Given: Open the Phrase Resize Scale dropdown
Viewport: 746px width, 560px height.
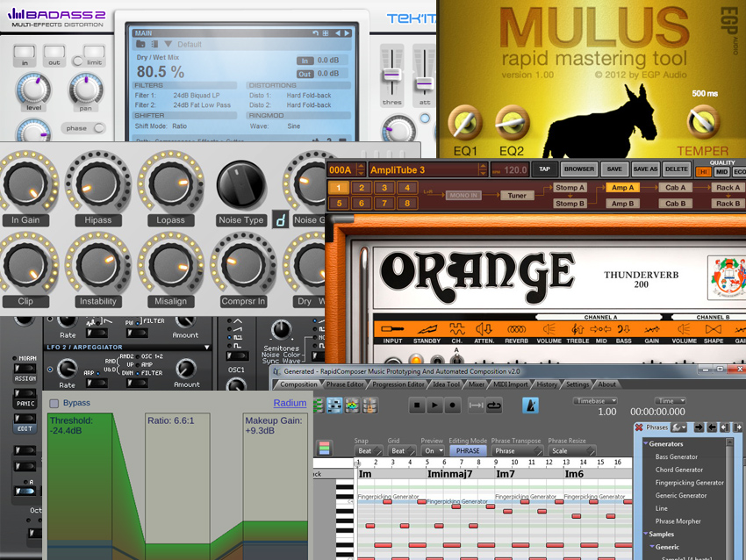Looking at the screenshot, I should coord(572,451).
